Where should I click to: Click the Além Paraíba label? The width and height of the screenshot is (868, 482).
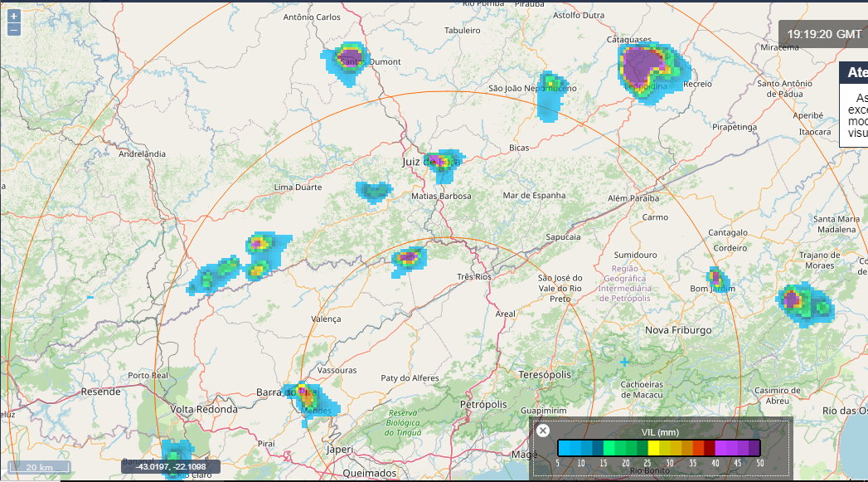[x=633, y=198]
